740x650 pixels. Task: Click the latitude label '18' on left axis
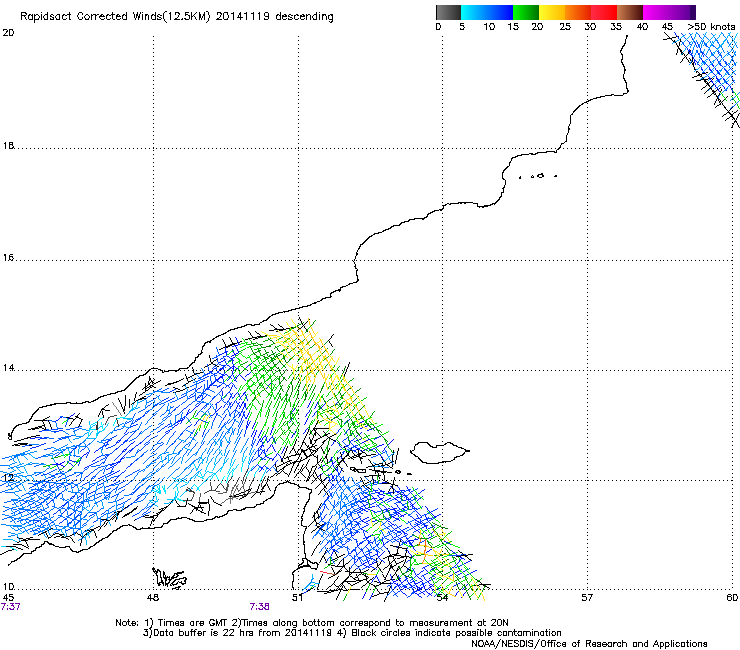(8, 146)
